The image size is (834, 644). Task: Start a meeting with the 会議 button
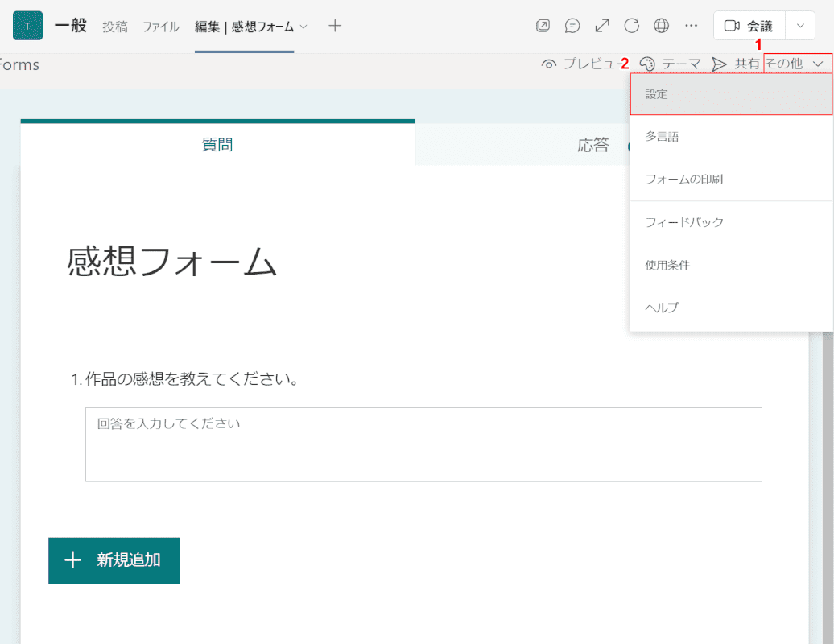click(749, 26)
